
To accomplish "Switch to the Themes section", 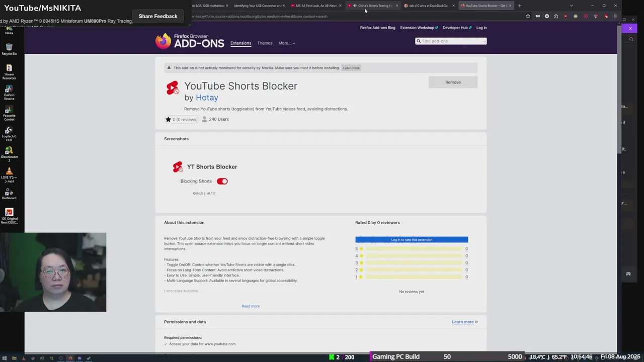I will pos(265,43).
